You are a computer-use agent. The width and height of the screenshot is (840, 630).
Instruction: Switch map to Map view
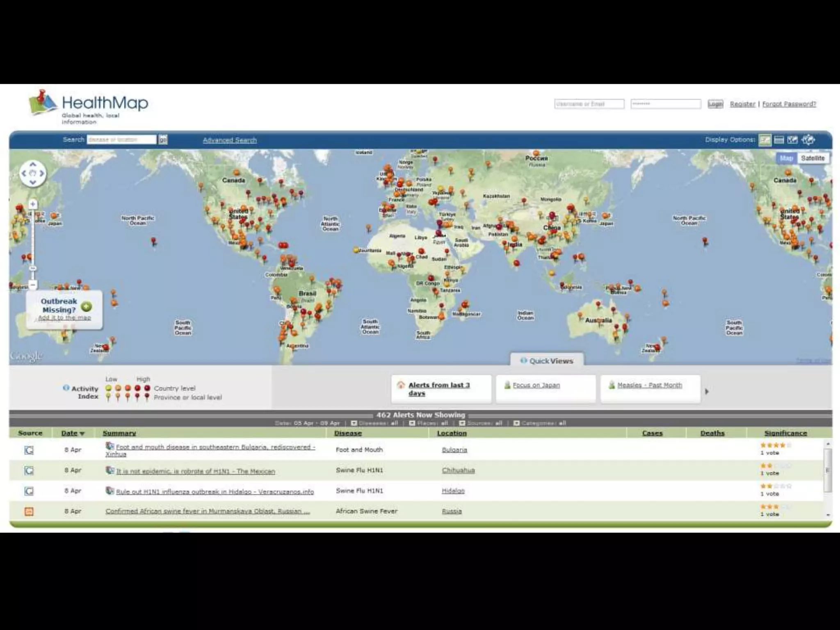(x=786, y=158)
